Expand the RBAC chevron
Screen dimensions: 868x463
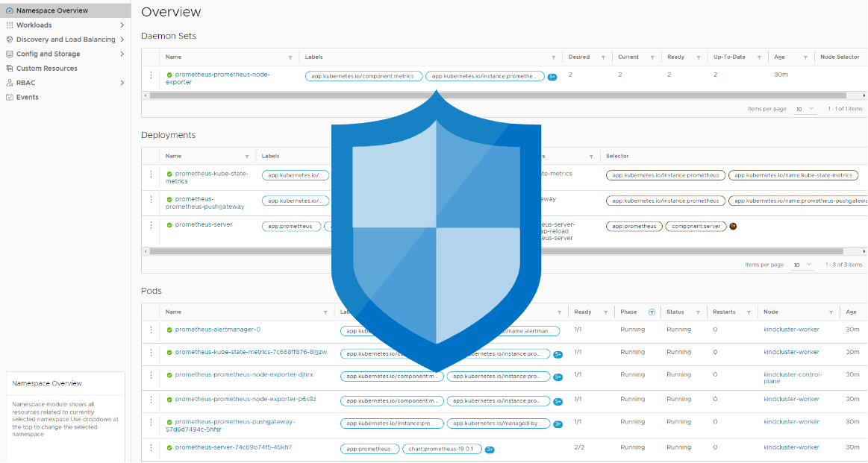(x=122, y=83)
